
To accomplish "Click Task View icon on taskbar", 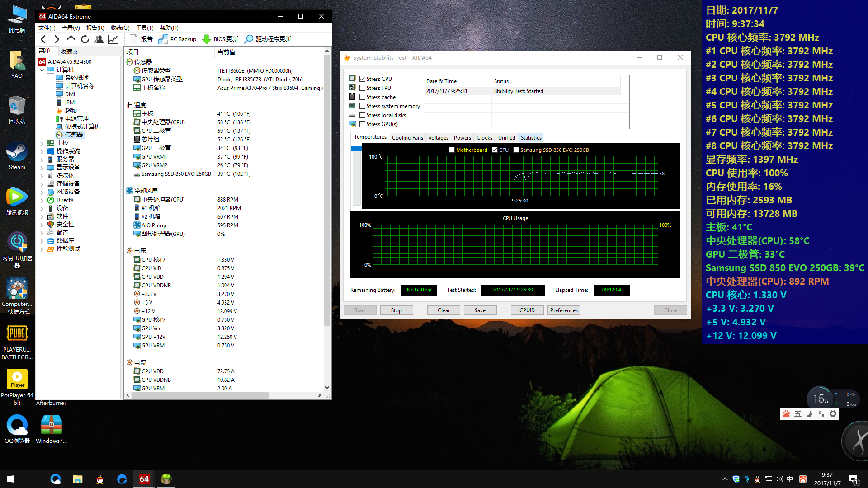I will pyautogui.click(x=33, y=479).
